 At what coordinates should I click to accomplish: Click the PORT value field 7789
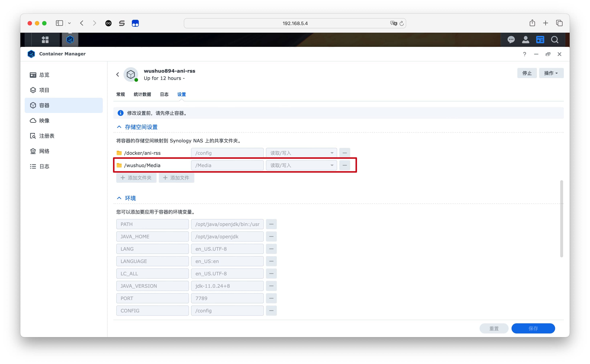click(227, 298)
